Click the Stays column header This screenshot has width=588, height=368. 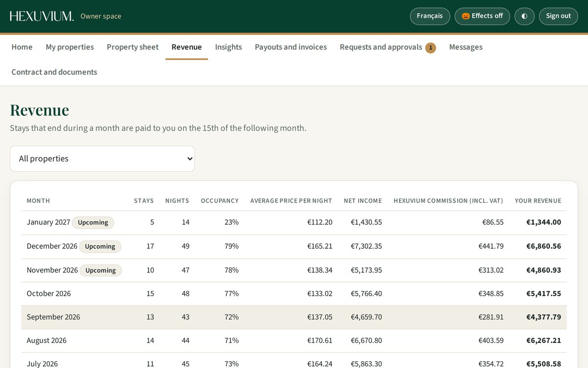coord(144,201)
